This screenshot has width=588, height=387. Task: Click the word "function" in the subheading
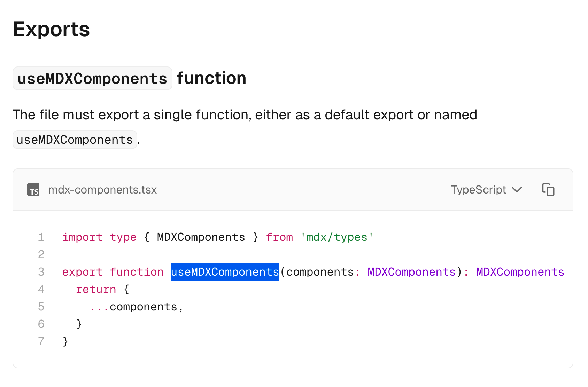click(211, 78)
